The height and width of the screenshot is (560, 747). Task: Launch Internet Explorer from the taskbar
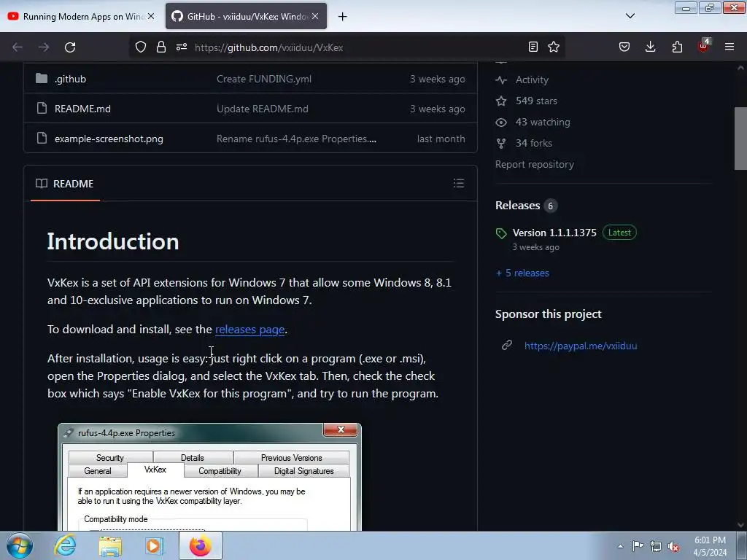(65, 545)
